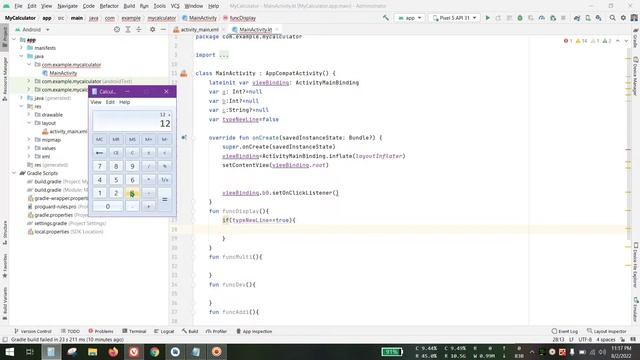This screenshot has width=640, height=360.
Task: Open the File menu
Action: (x=18, y=6)
